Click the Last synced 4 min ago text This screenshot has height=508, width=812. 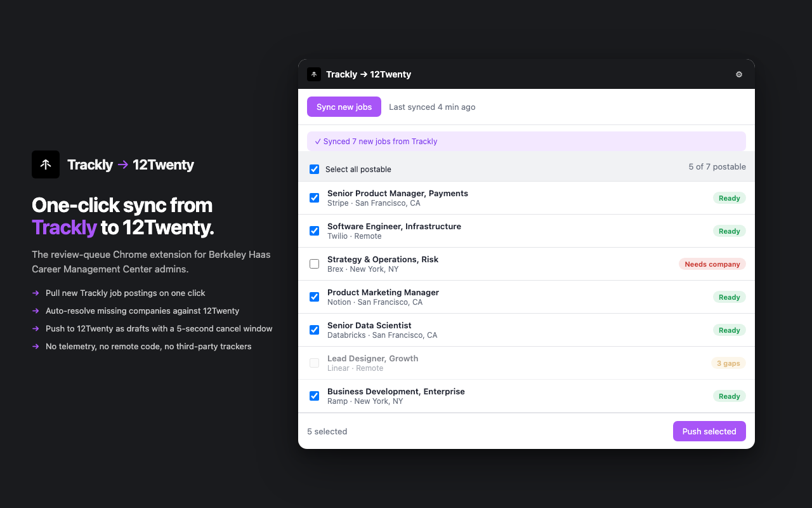(x=432, y=107)
